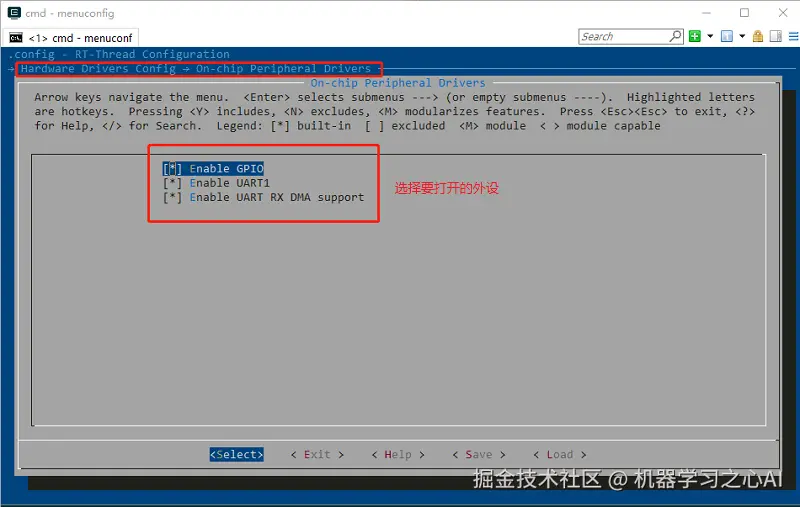Click the ConEmu icon in title bar
Image resolution: width=800 pixels, height=507 pixels.
(x=14, y=13)
